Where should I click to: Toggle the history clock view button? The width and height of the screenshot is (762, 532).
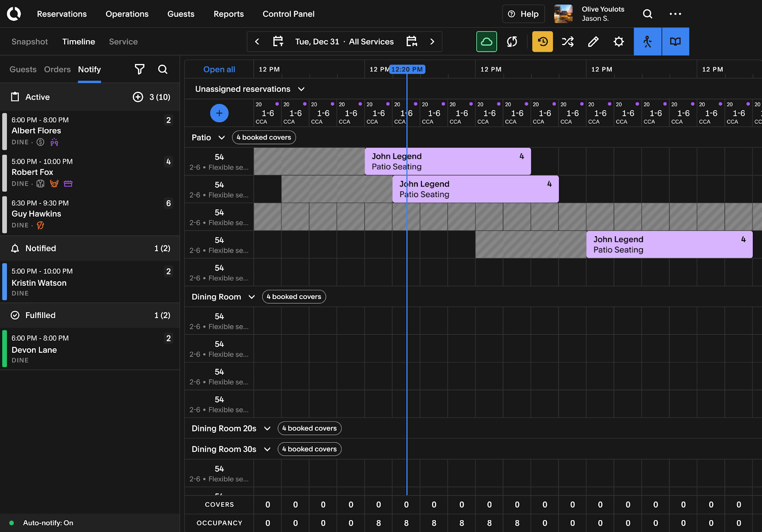point(542,41)
